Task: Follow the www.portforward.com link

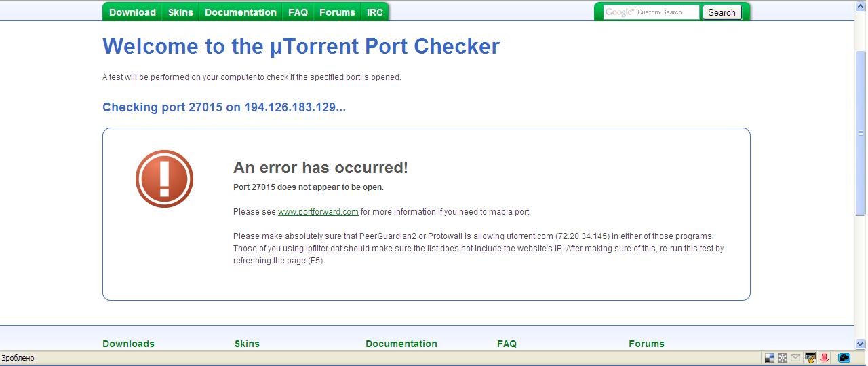Action: (x=318, y=212)
